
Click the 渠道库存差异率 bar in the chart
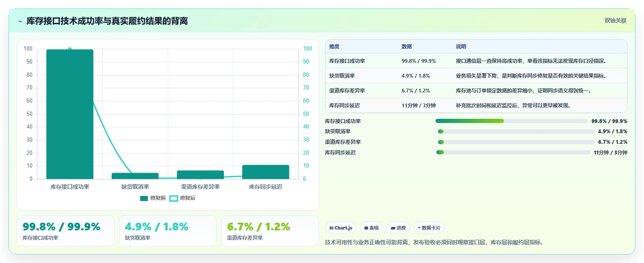click(201, 175)
